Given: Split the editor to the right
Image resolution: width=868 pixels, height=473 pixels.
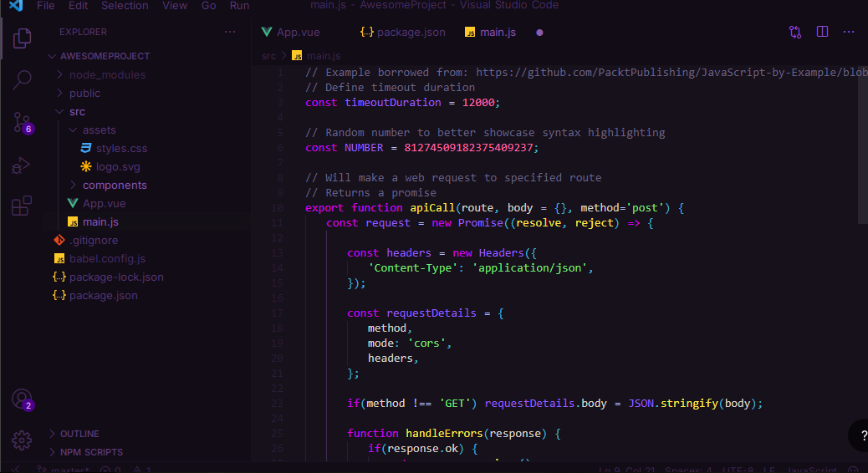Looking at the screenshot, I should [822, 32].
